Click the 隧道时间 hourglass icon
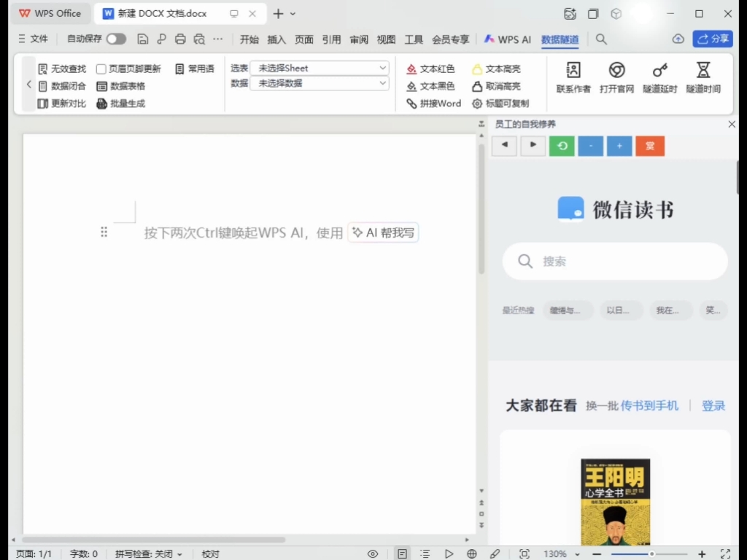Image resolution: width=747 pixels, height=560 pixels. pyautogui.click(x=703, y=71)
